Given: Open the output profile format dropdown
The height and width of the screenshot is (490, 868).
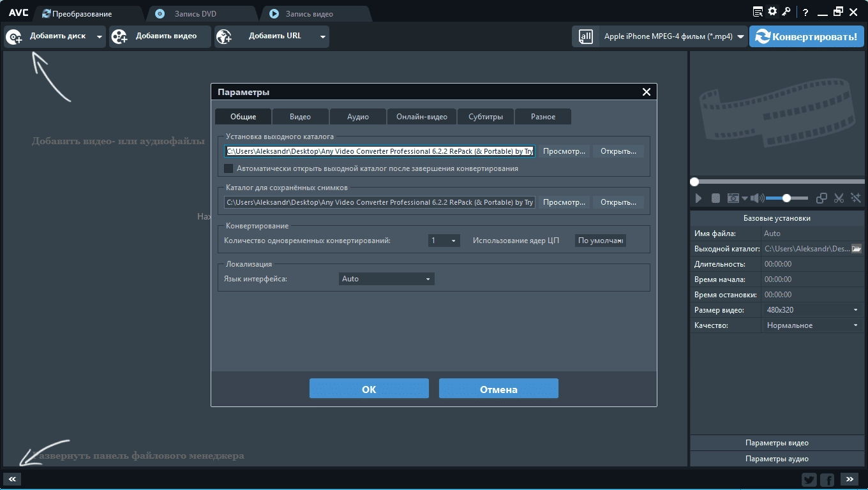Looking at the screenshot, I should point(740,37).
